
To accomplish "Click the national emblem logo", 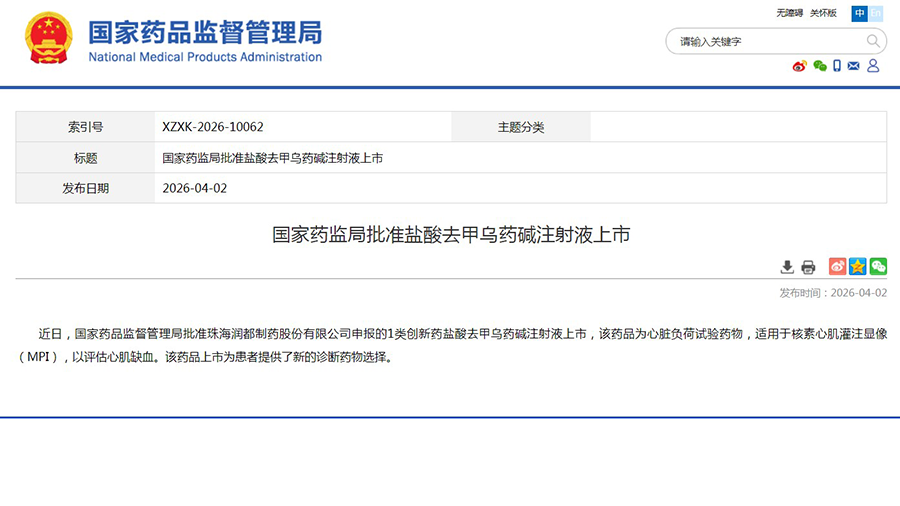I will pyautogui.click(x=48, y=39).
